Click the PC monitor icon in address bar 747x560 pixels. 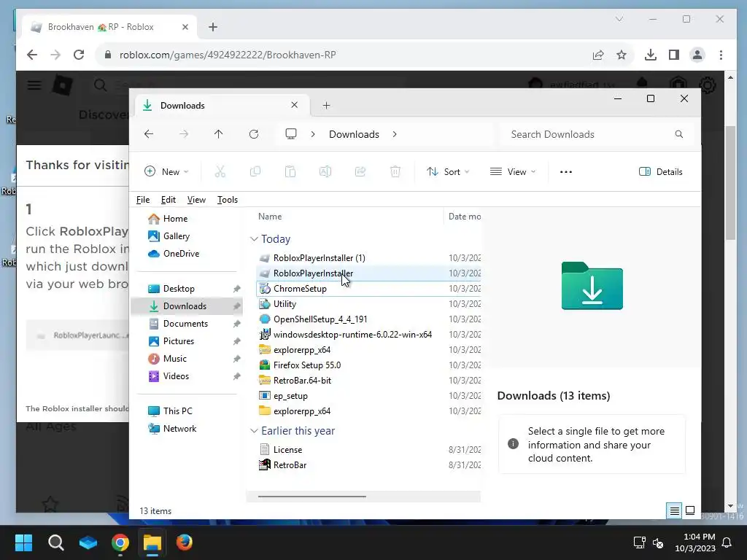(x=291, y=134)
